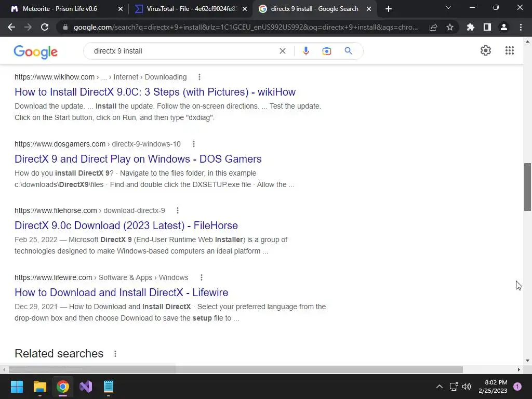Click the scroll-down arrow on the vertical scrollbar
This screenshot has width=532, height=399.
pos(527,361)
